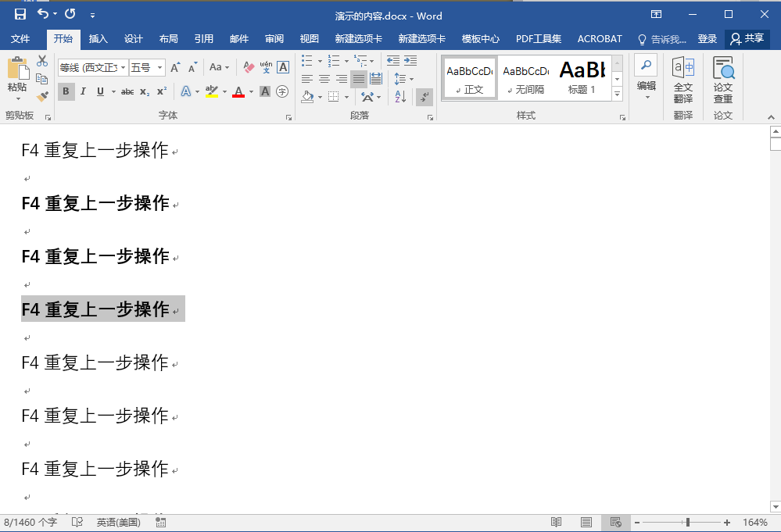The image size is (781, 532).
Task: Toggle Bold formatting button
Action: (x=66, y=91)
